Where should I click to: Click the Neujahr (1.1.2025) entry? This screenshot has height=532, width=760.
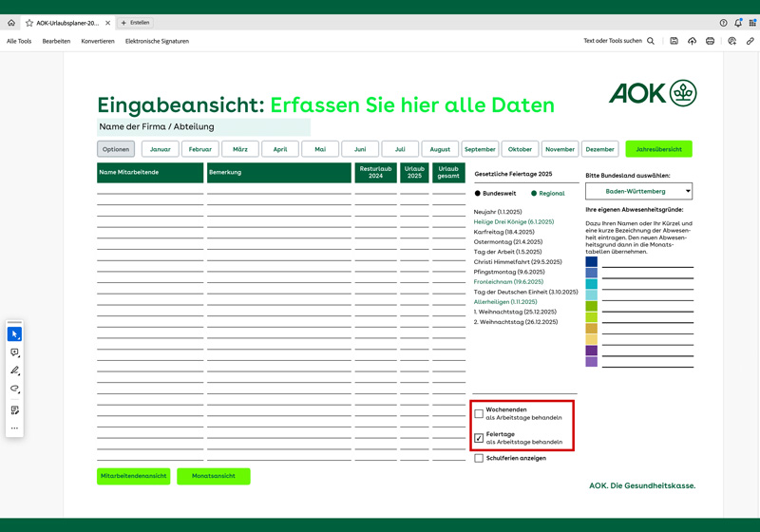click(498, 212)
